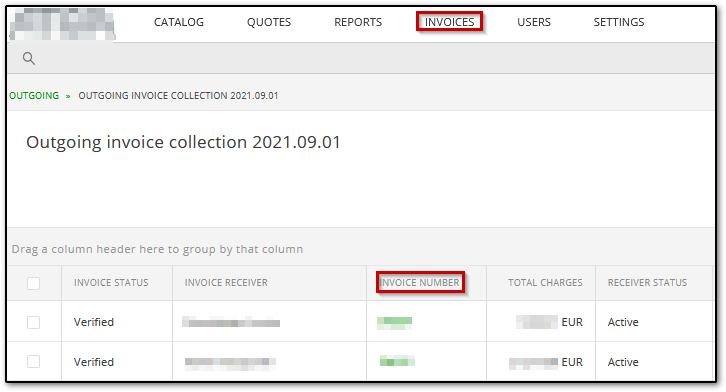Screen dimensions: 726x392
Task: Sort by RECEIVER STATUS column header
Action: (x=647, y=283)
